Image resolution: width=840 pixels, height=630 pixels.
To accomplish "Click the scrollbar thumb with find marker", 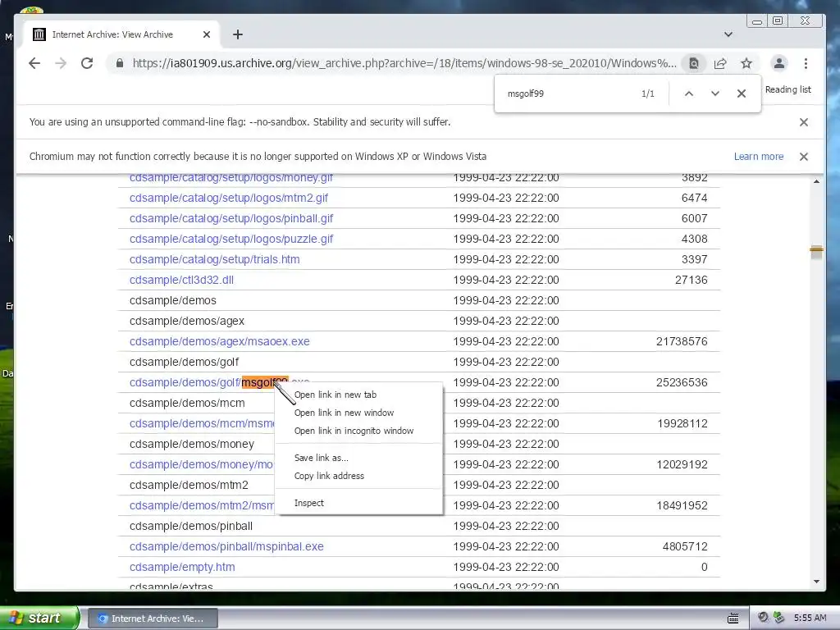I will point(816,251).
